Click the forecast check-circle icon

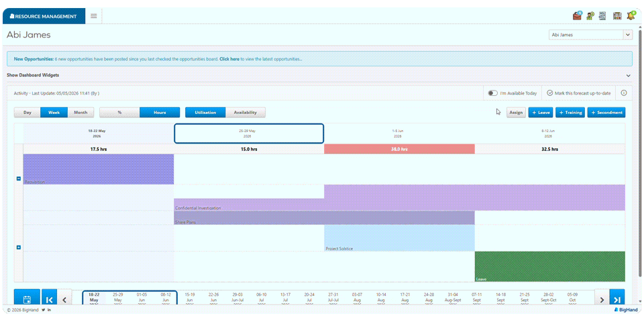(x=549, y=93)
